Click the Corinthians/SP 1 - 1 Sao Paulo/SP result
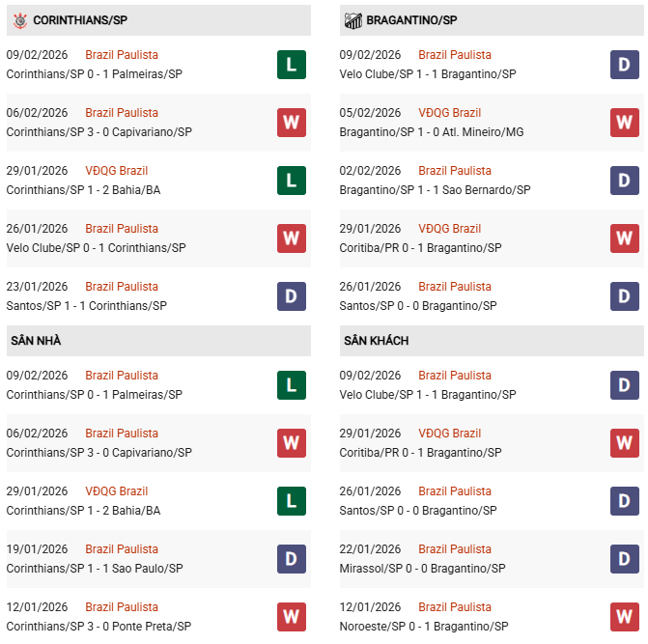This screenshot has height=644, width=648. pyautogui.click(x=95, y=569)
